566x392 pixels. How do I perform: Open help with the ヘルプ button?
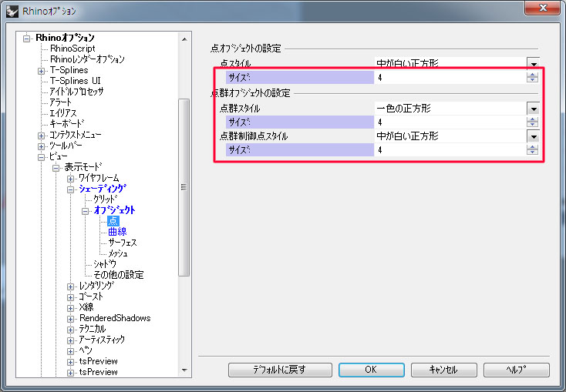coord(516,370)
